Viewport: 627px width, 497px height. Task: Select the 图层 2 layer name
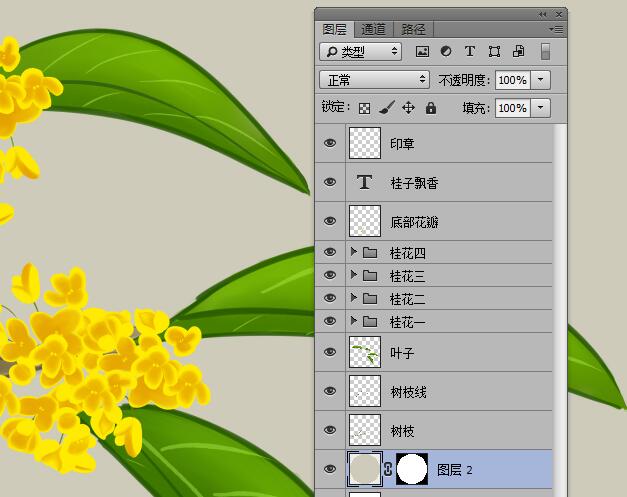(455, 470)
